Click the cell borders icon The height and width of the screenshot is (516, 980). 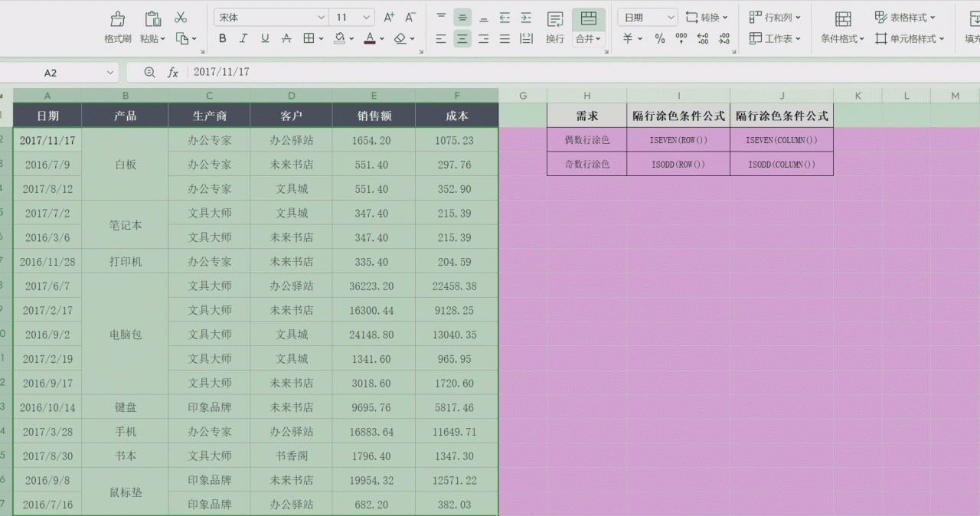point(309,38)
